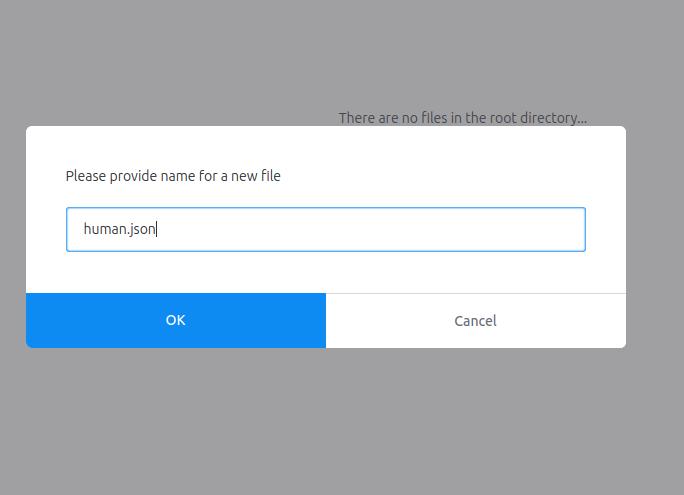The height and width of the screenshot is (495, 684).
Task: Click the dimmed backdrop below the dialog
Action: [340, 420]
